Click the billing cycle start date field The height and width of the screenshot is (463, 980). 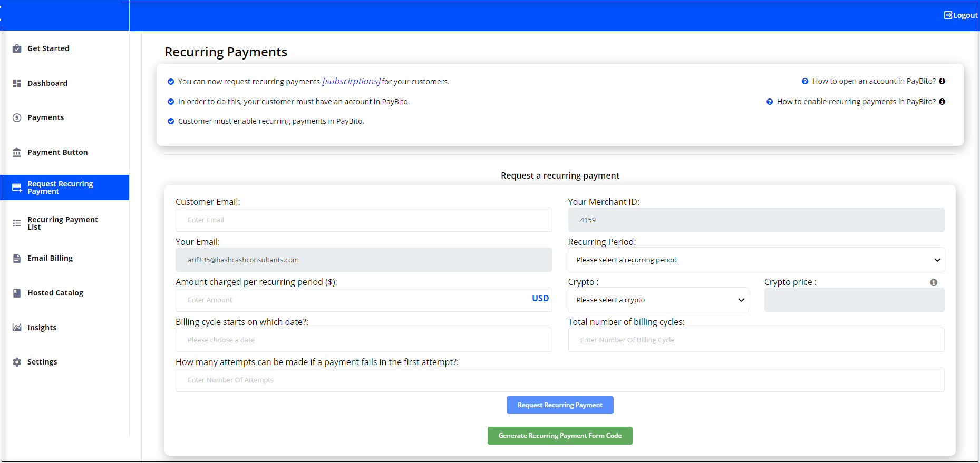pyautogui.click(x=364, y=340)
